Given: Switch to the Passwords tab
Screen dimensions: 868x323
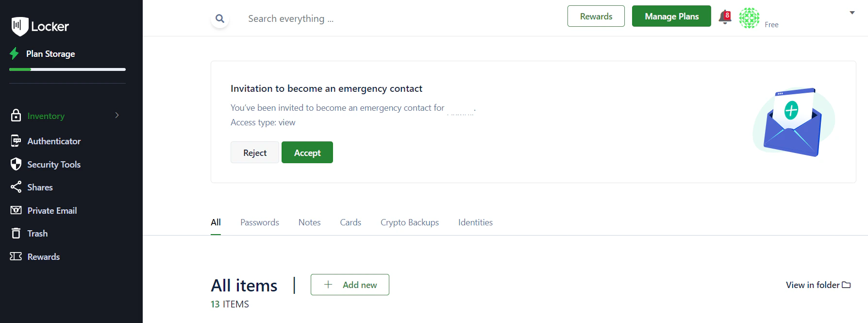Looking at the screenshot, I should [259, 222].
